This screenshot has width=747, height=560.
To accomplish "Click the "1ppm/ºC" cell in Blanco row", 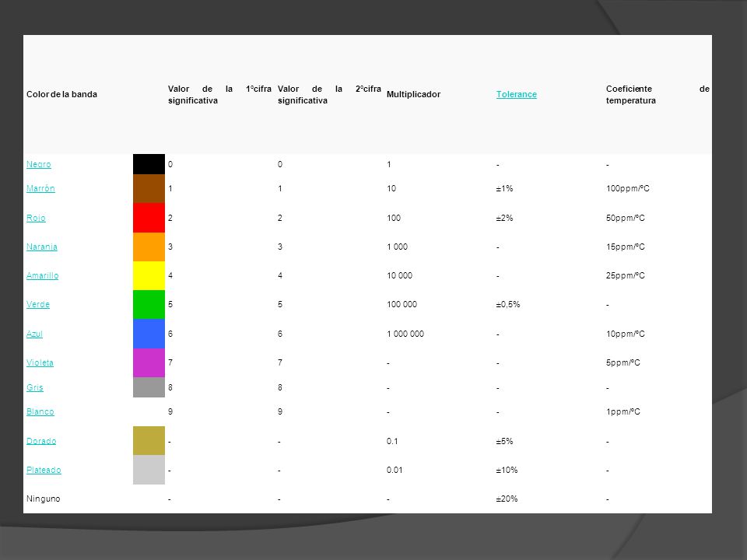I will tap(622, 412).
